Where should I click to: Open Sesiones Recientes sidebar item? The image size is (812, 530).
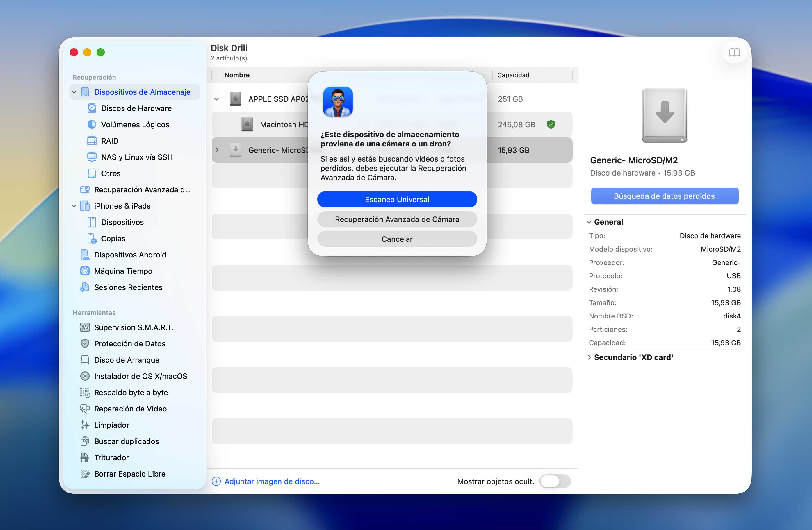click(x=135, y=287)
